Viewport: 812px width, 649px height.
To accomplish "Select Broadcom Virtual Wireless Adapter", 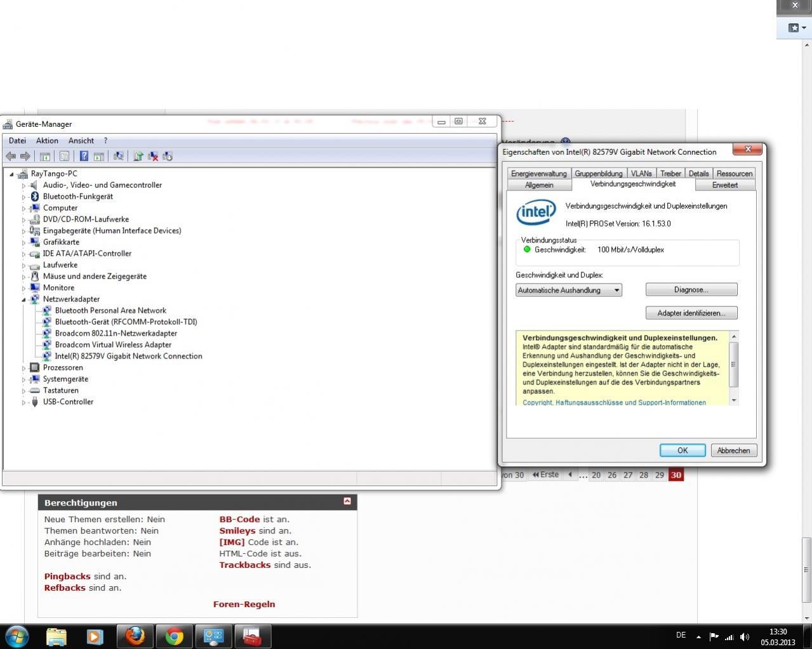I will coord(113,344).
